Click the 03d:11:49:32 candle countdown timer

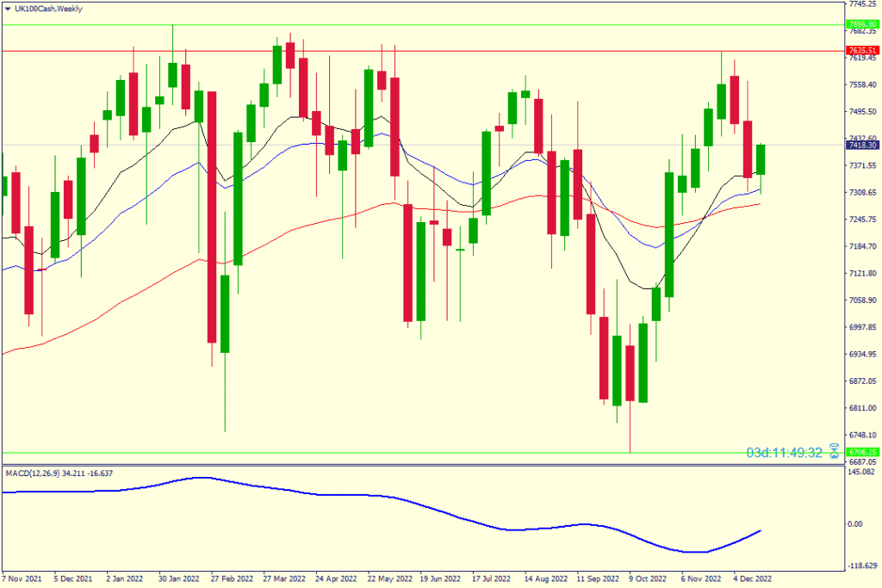tap(784, 452)
